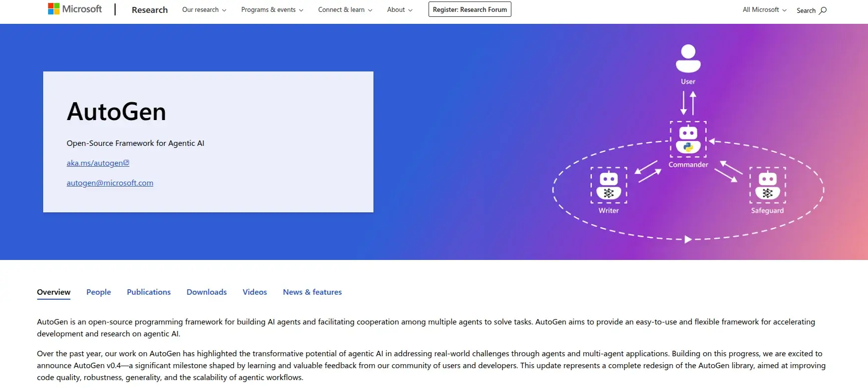Viewport: 868px width, 388px height.
Task: Click the 'User' label in the diagram
Action: coord(688,81)
